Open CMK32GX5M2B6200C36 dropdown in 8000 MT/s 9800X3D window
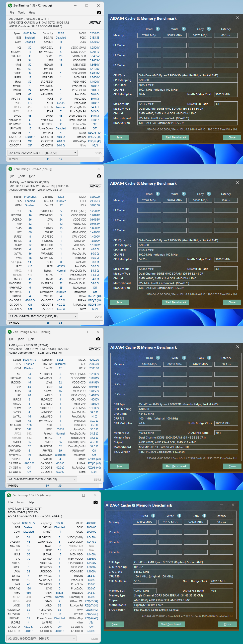 (42, 479)
